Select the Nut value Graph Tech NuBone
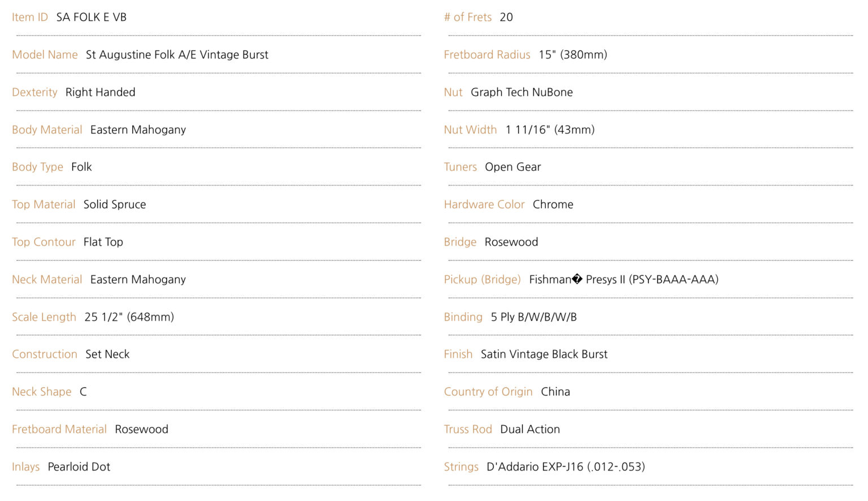The width and height of the screenshot is (868, 501). [x=522, y=92]
